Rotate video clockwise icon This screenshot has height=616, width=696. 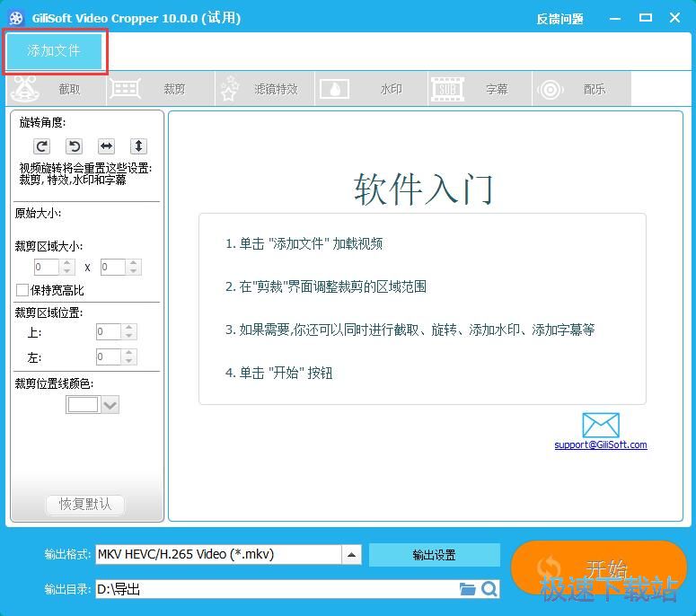41,146
